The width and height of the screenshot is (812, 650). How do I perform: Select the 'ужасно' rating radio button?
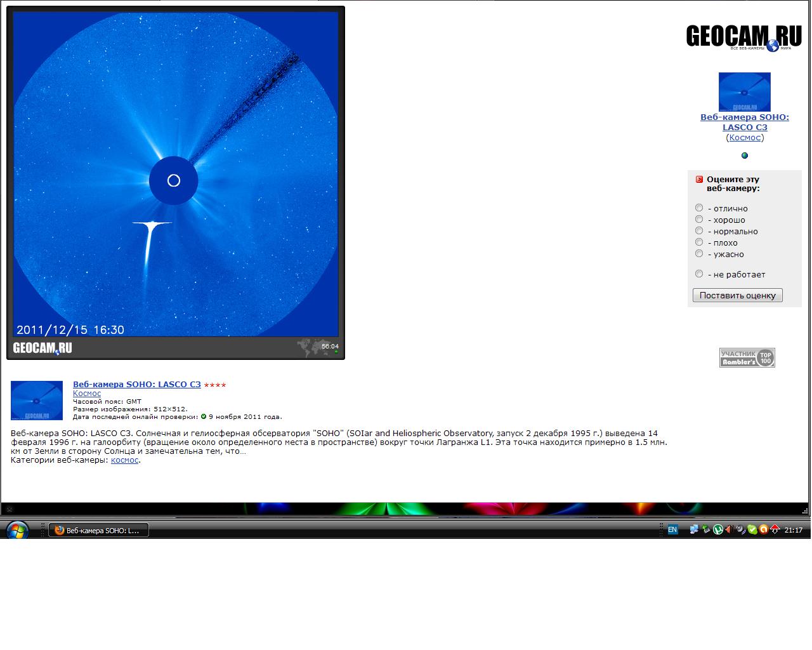[699, 253]
